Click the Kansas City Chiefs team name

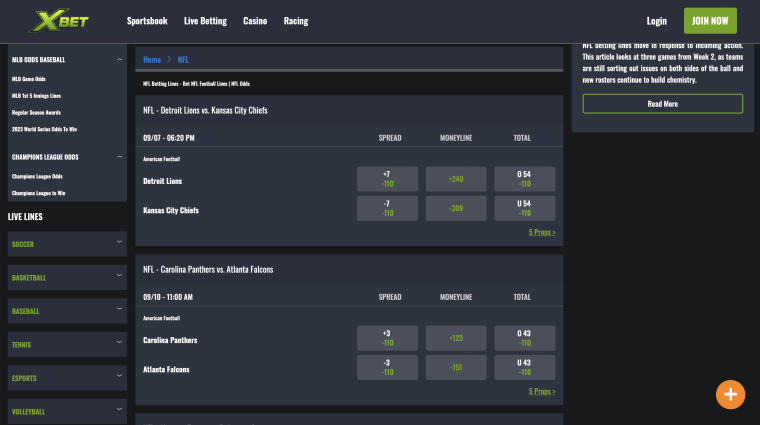pos(171,210)
